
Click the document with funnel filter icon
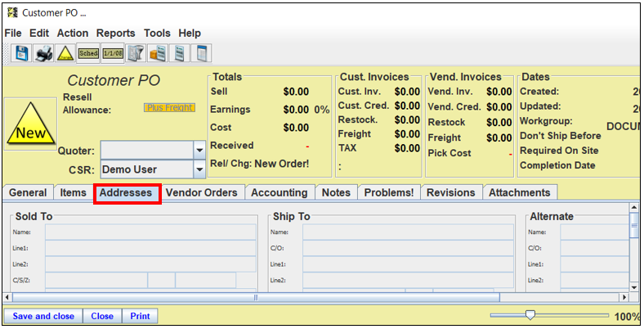(x=136, y=53)
